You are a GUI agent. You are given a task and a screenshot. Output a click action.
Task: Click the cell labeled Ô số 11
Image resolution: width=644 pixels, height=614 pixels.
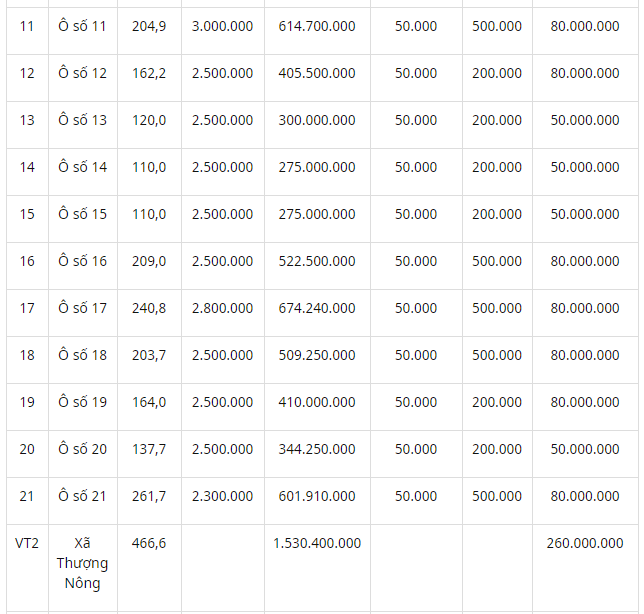[82, 26]
